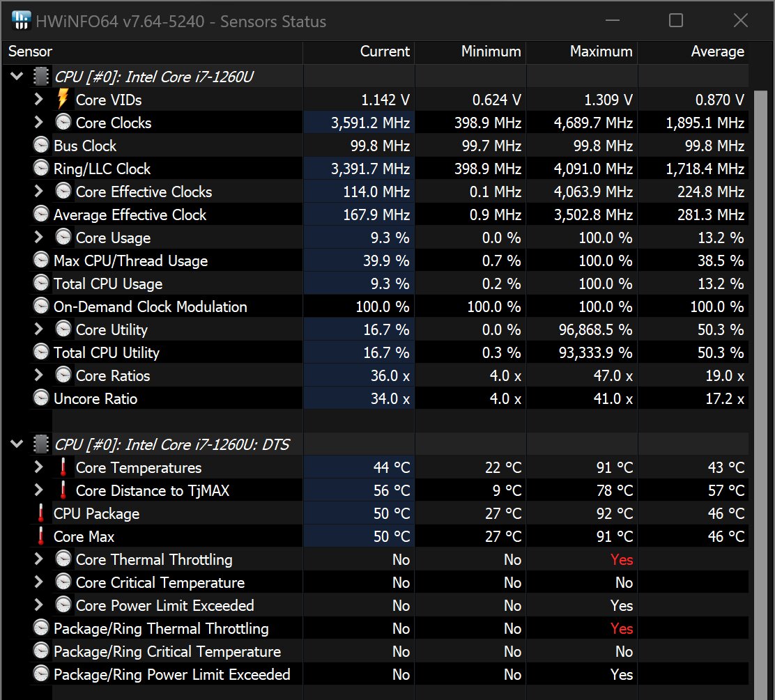This screenshot has width=775, height=700.
Task: Expand the Core Power Limit Exceeded row
Action: click(38, 605)
